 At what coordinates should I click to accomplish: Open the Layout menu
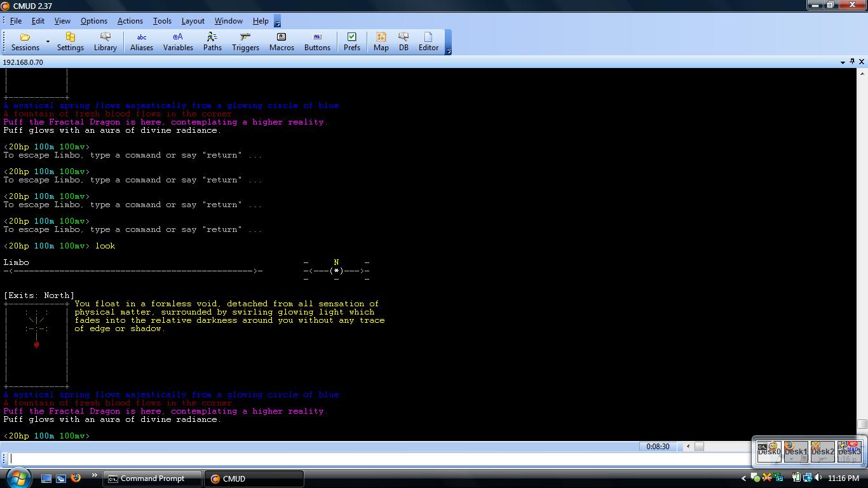(x=193, y=21)
